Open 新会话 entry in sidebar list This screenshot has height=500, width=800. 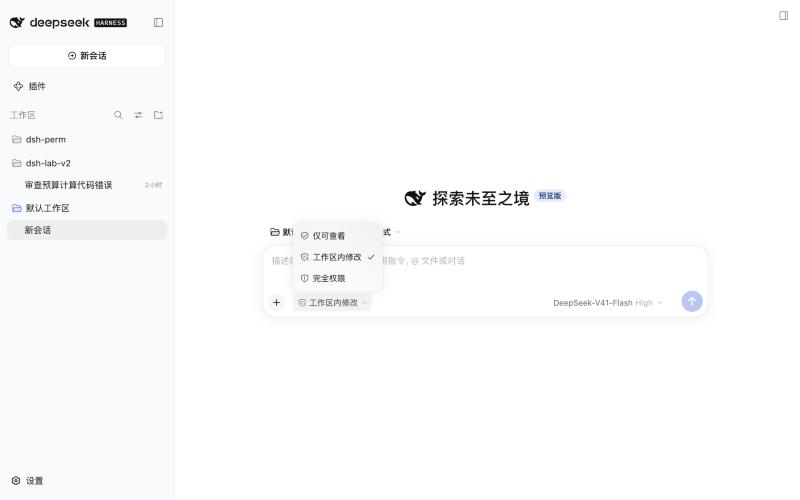point(87,230)
